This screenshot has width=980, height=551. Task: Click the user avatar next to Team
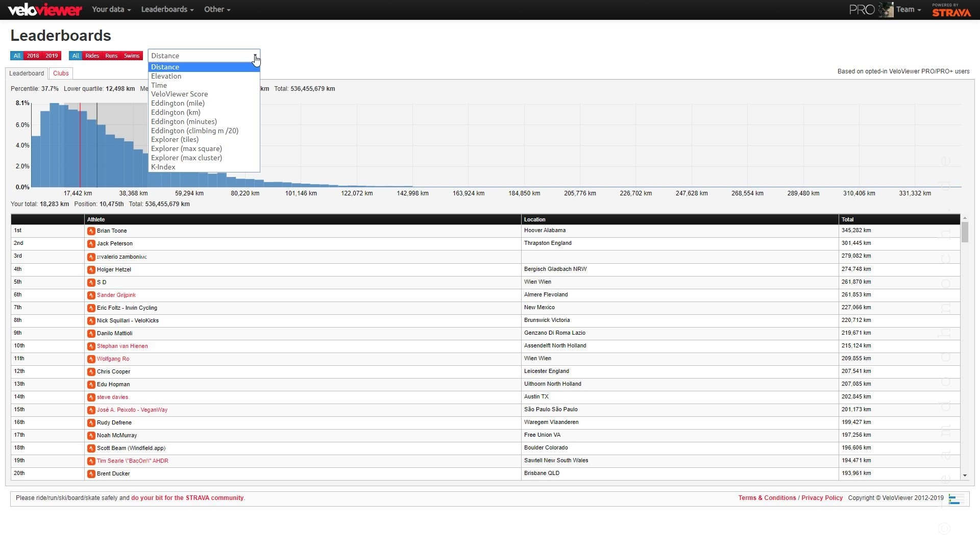click(886, 10)
